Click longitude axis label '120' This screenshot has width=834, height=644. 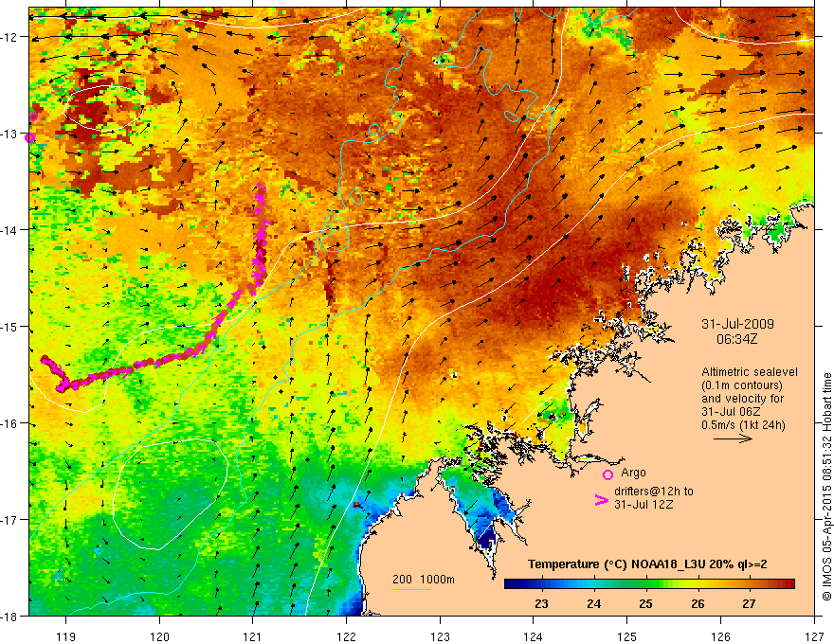point(159,636)
